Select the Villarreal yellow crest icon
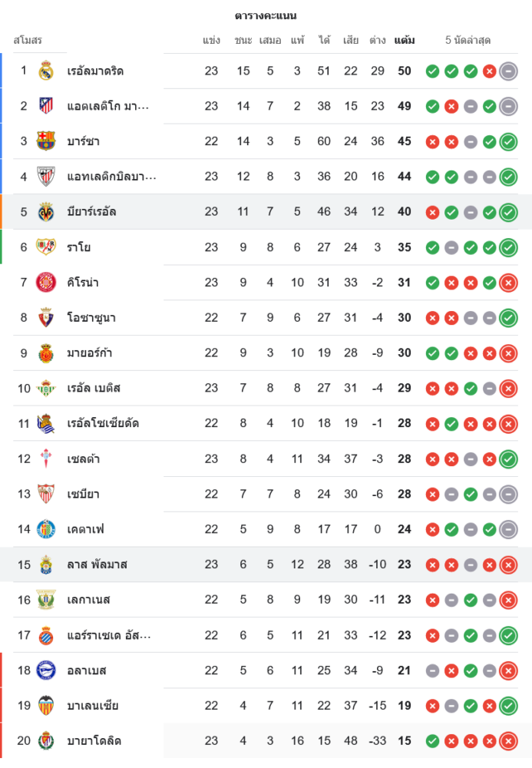The height and width of the screenshot is (768, 532). point(46,212)
